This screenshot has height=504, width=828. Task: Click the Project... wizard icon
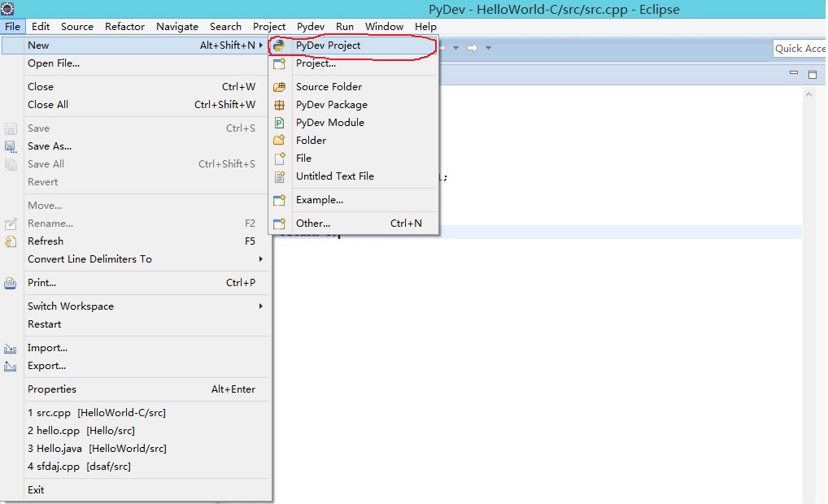point(279,64)
